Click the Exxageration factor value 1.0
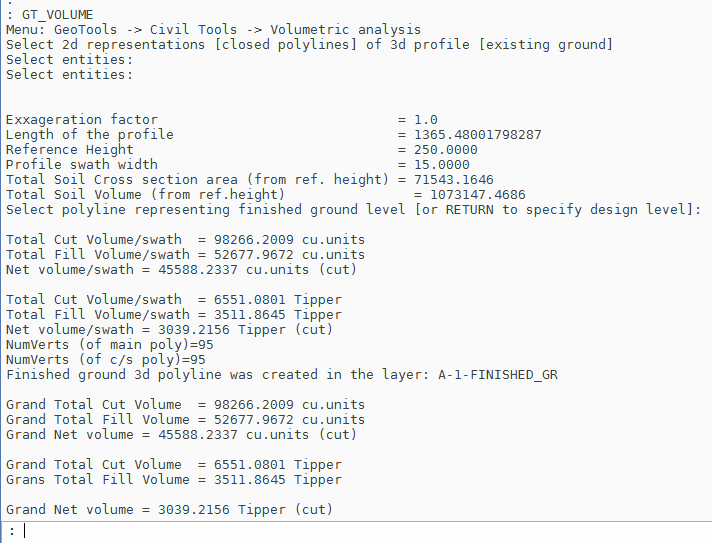This screenshot has width=712, height=543. pyautogui.click(x=425, y=120)
